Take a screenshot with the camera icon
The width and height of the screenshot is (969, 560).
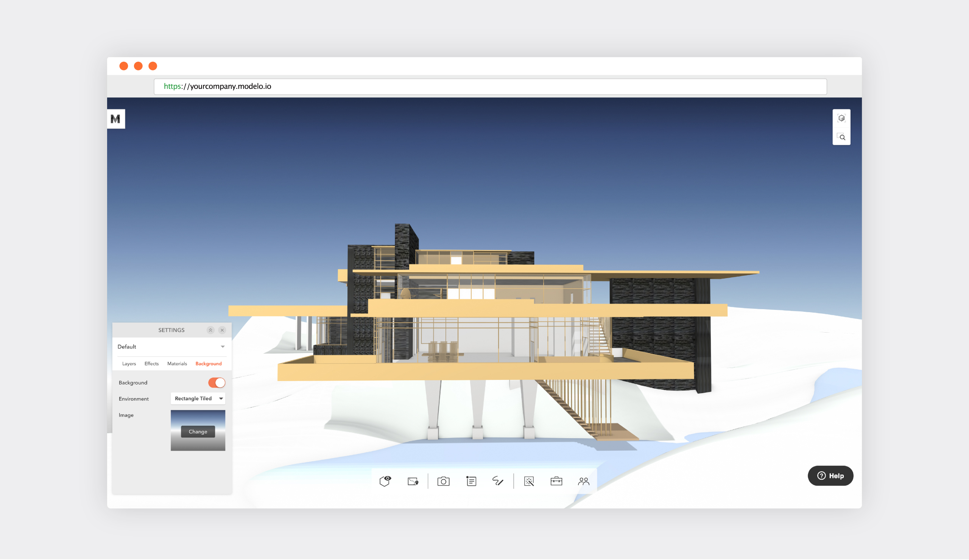click(443, 481)
